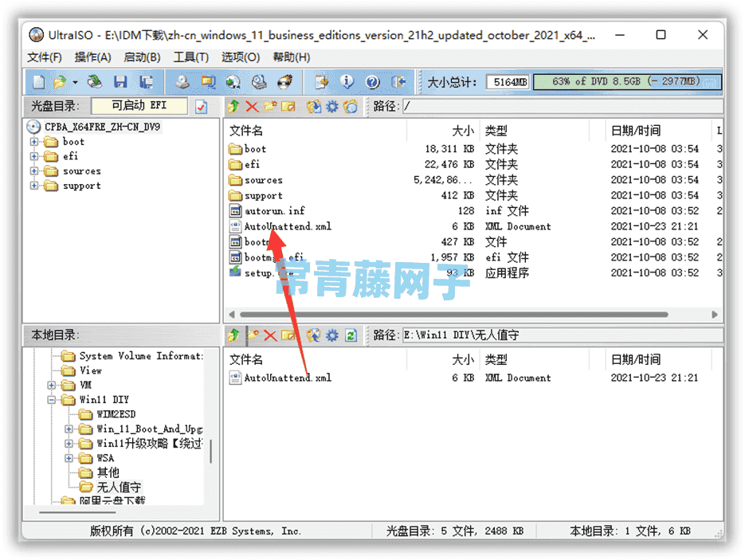Click the blue Info toolbar icon

click(x=347, y=82)
